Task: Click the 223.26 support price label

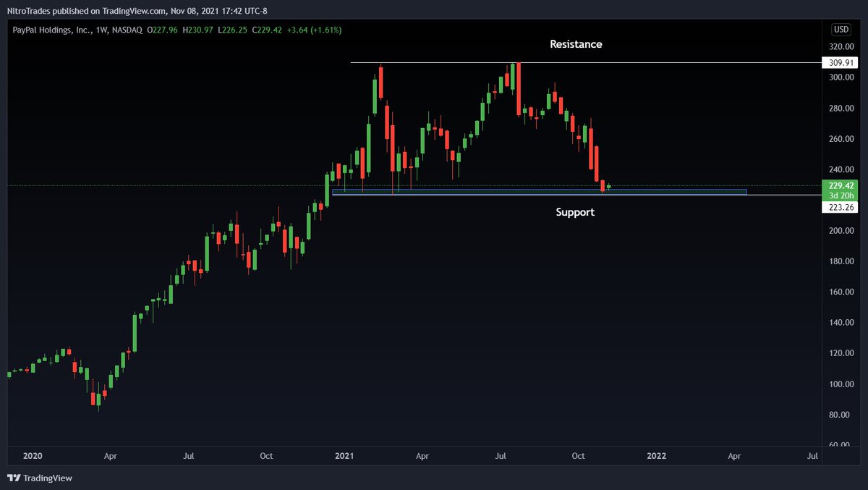Action: click(x=839, y=207)
